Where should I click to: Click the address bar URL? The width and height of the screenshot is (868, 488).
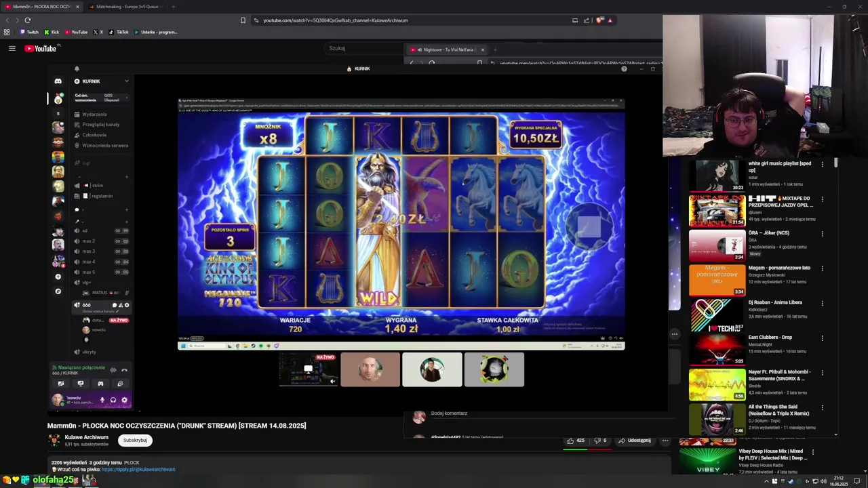click(336, 20)
